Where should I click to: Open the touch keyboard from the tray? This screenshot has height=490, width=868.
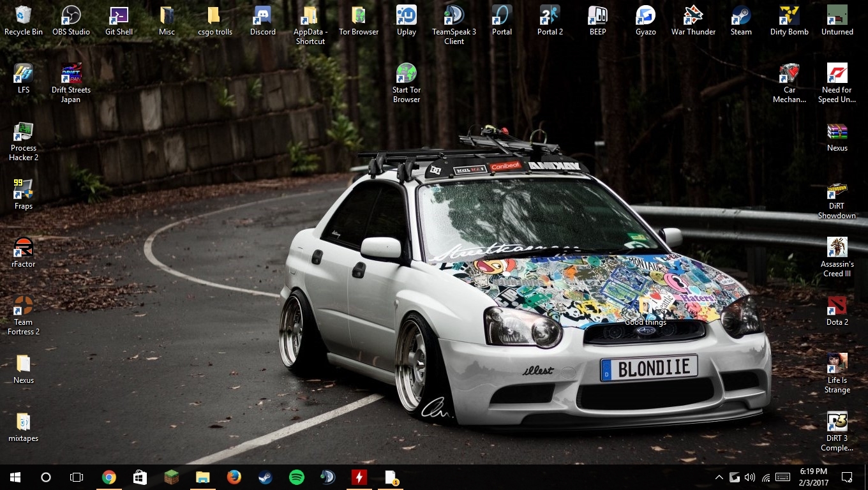tap(783, 477)
